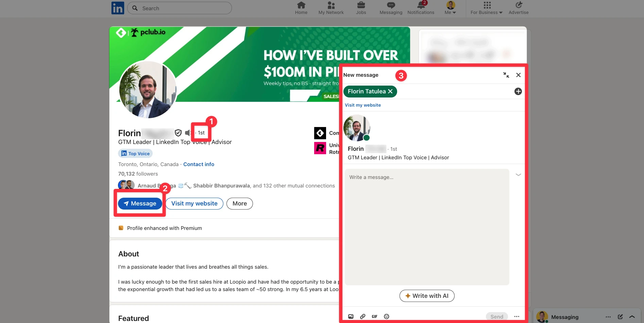Expand the Me dropdown menu

(x=450, y=8)
